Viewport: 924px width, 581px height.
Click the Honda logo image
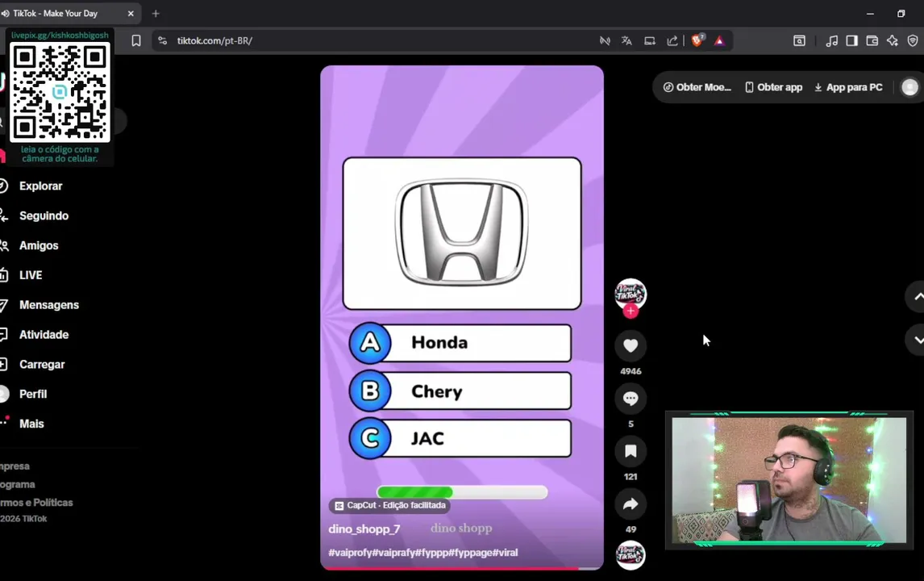tap(462, 233)
